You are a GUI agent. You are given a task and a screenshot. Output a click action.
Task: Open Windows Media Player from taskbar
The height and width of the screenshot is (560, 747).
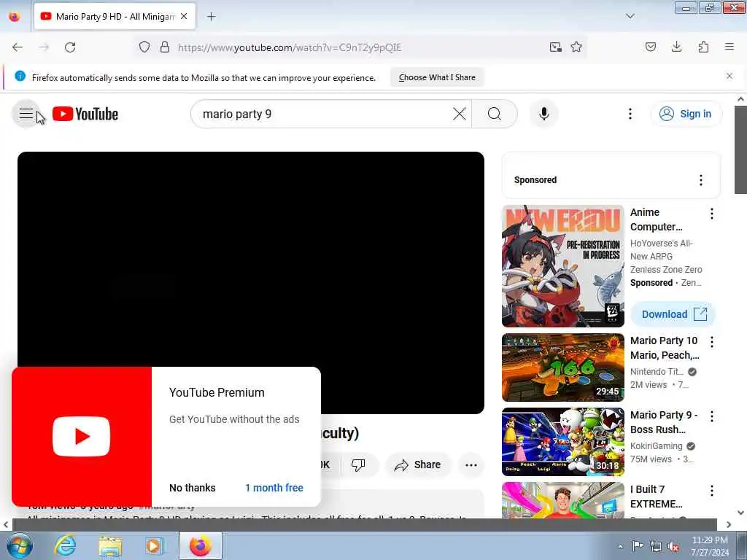153,545
